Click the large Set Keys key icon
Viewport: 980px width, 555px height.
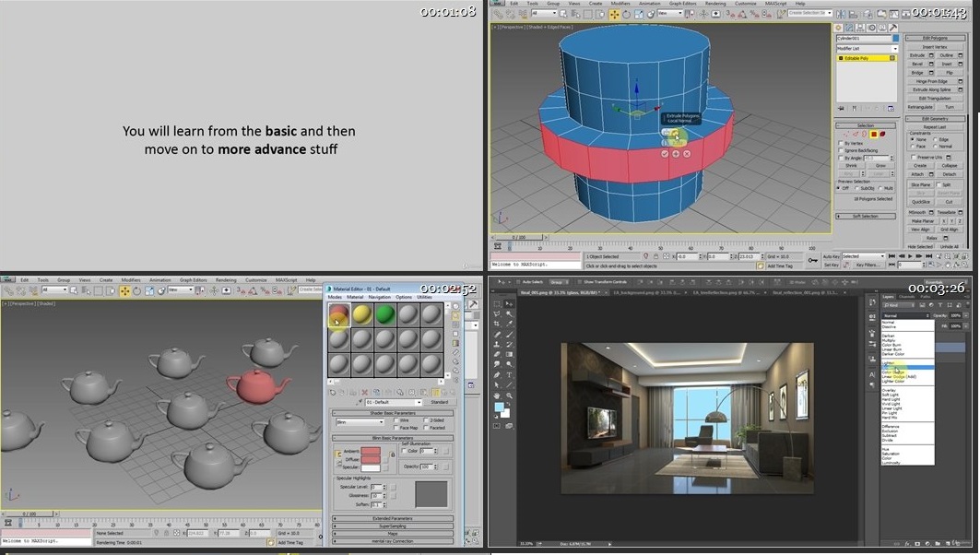[x=812, y=260]
